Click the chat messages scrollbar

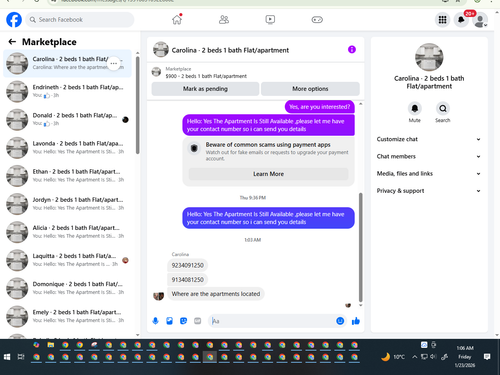pyautogui.click(x=360, y=247)
